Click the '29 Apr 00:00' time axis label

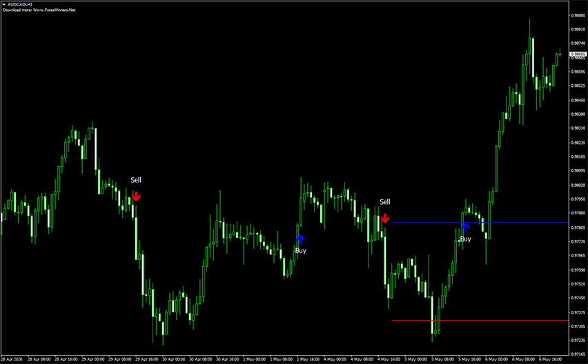(93, 359)
